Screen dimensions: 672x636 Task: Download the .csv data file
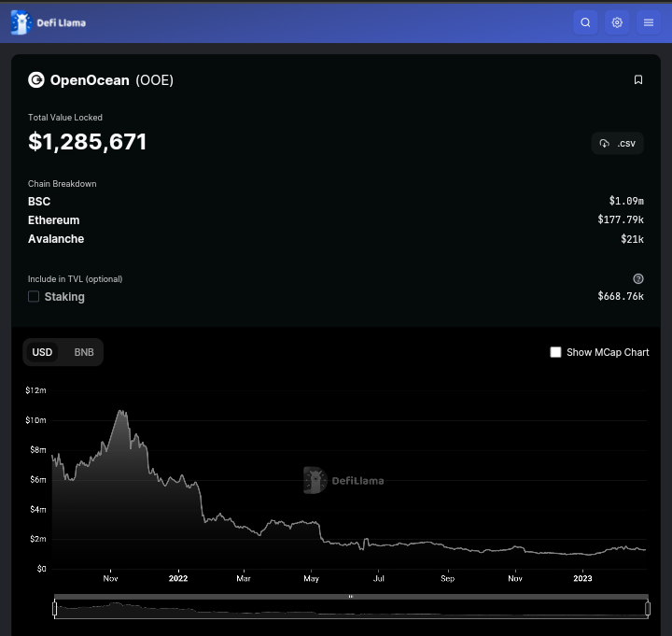point(617,143)
